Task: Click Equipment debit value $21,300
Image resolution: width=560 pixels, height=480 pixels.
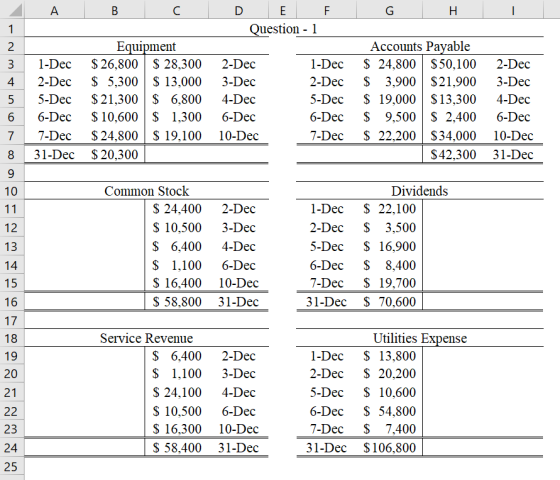Action: [x=114, y=99]
